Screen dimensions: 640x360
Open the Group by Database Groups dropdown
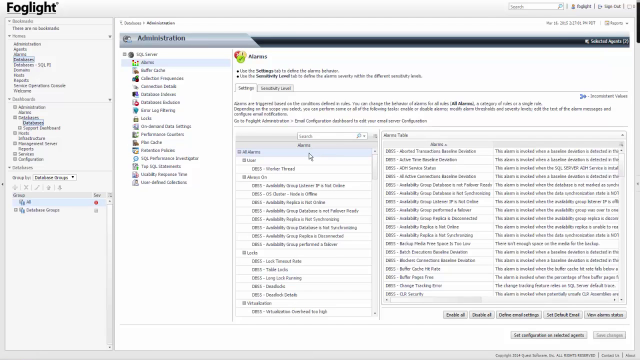[x=54, y=178]
